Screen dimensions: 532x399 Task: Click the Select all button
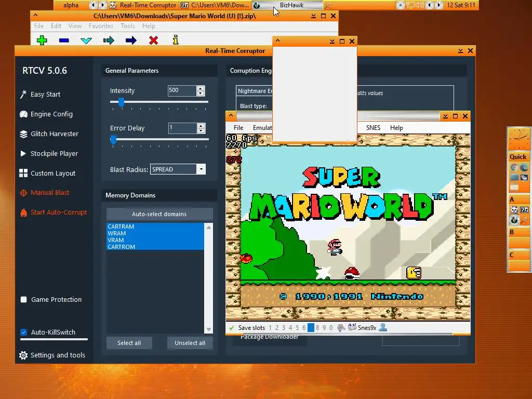pos(129,343)
